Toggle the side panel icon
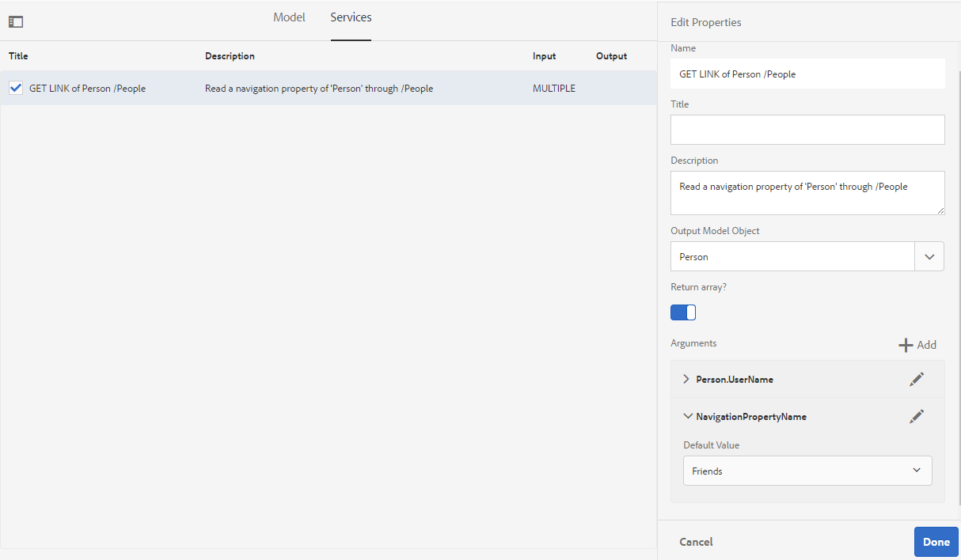Screen dimensions: 961x560 click(16, 22)
